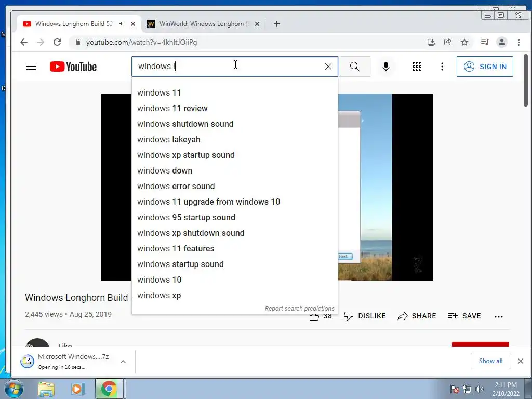The image size is (532, 399).
Task: Click the browser forward arrow
Action: coord(41,42)
